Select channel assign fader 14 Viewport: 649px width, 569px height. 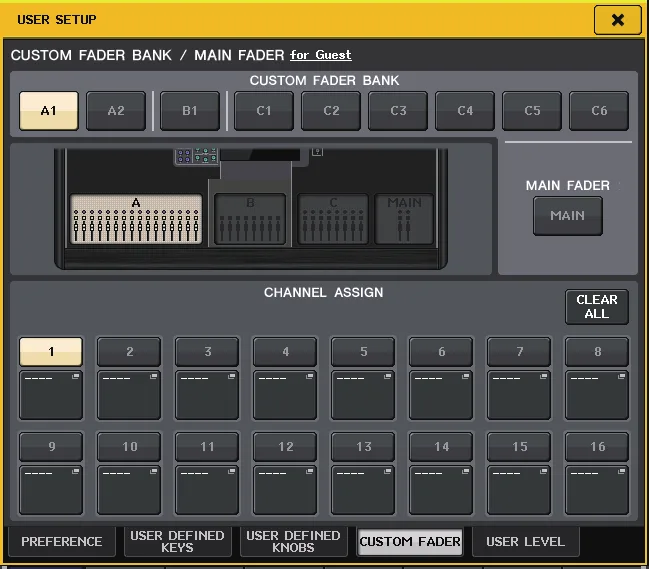(441, 447)
